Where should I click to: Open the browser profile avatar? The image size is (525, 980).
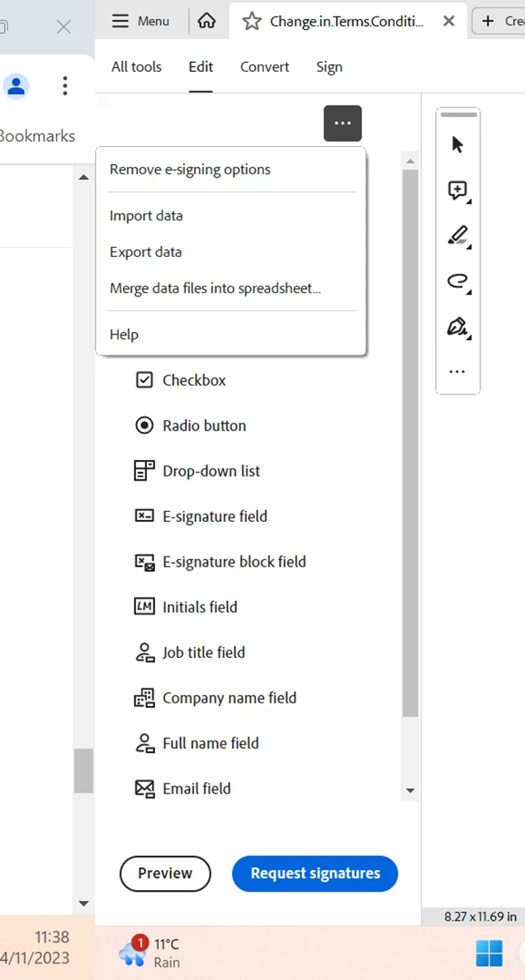(x=17, y=86)
